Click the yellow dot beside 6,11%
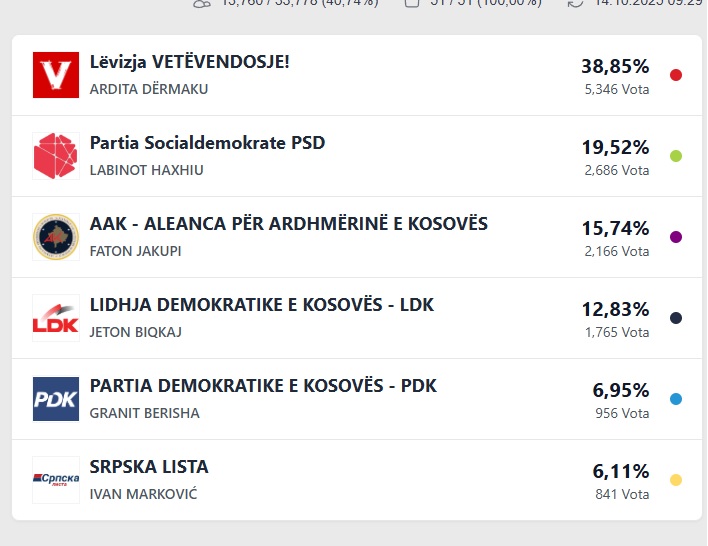This screenshot has height=546, width=708. pyautogui.click(x=676, y=480)
